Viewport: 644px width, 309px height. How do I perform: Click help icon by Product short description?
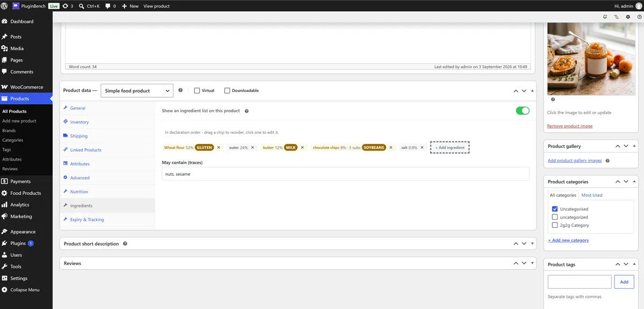(x=125, y=243)
